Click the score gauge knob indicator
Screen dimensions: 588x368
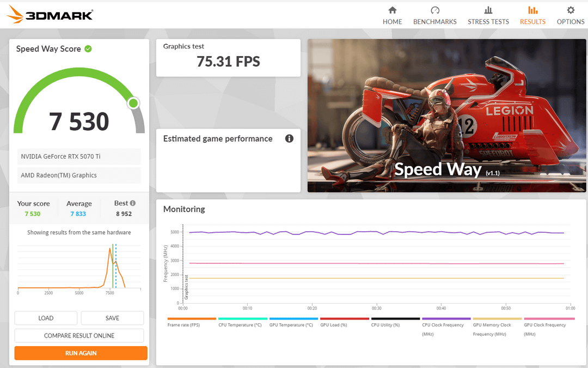pyautogui.click(x=133, y=103)
